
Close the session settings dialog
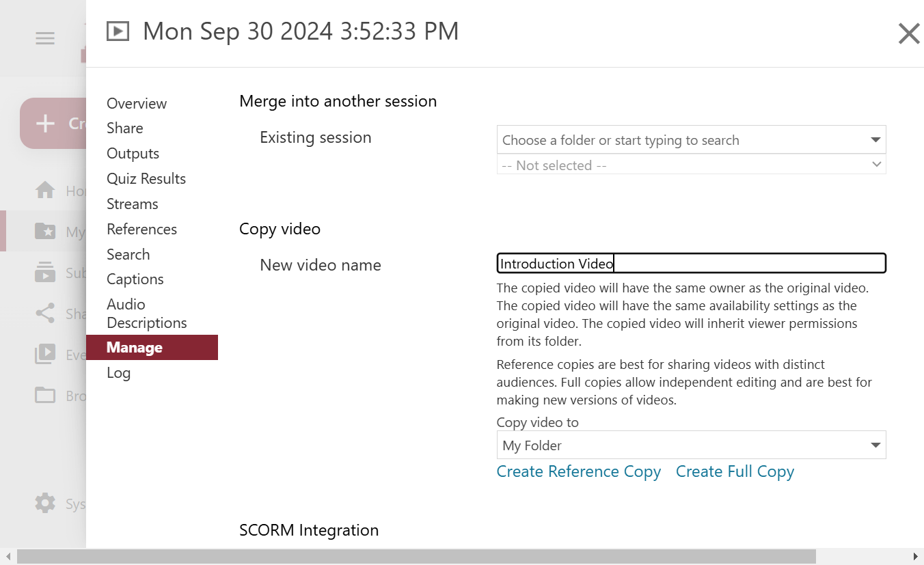908,33
